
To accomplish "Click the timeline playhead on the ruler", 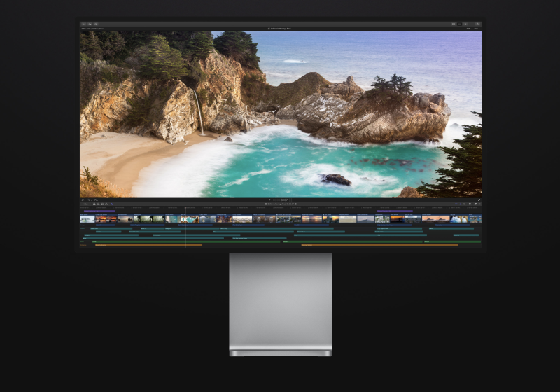I will tap(185, 207).
